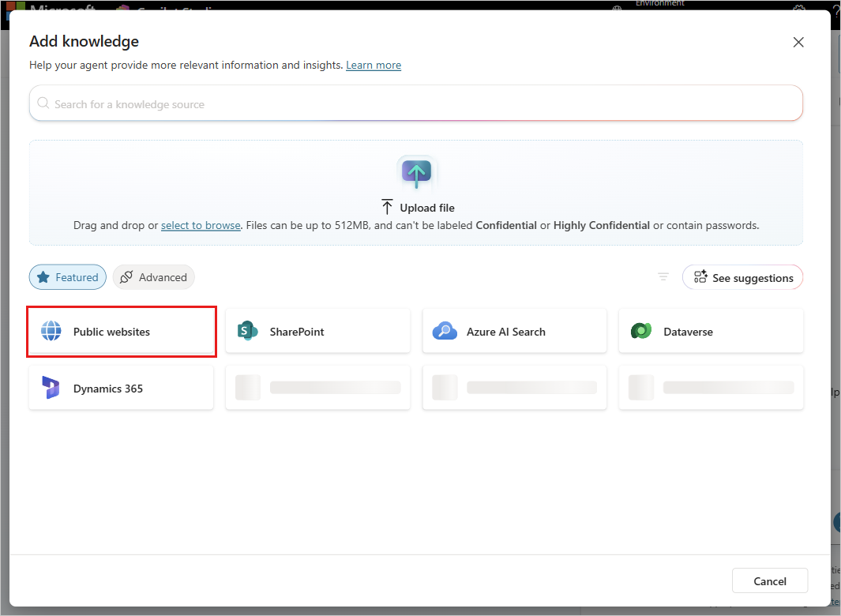The height and width of the screenshot is (616, 841).
Task: Open the select to browse link
Action: click(x=201, y=225)
